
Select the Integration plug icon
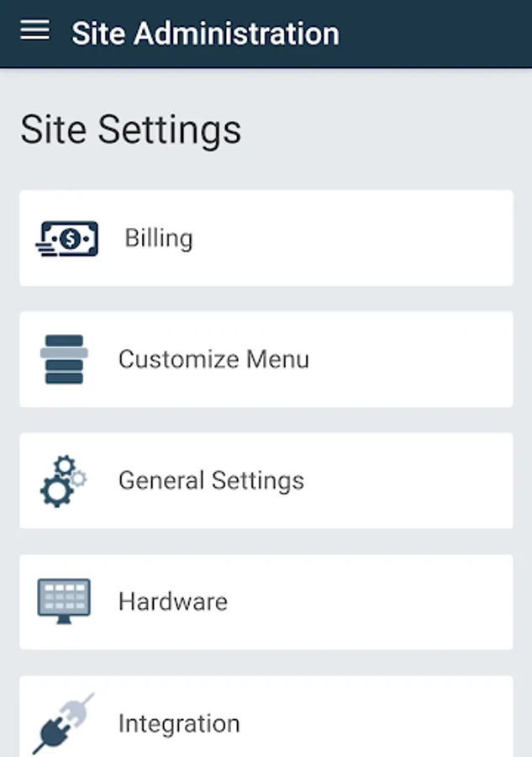[63, 722]
